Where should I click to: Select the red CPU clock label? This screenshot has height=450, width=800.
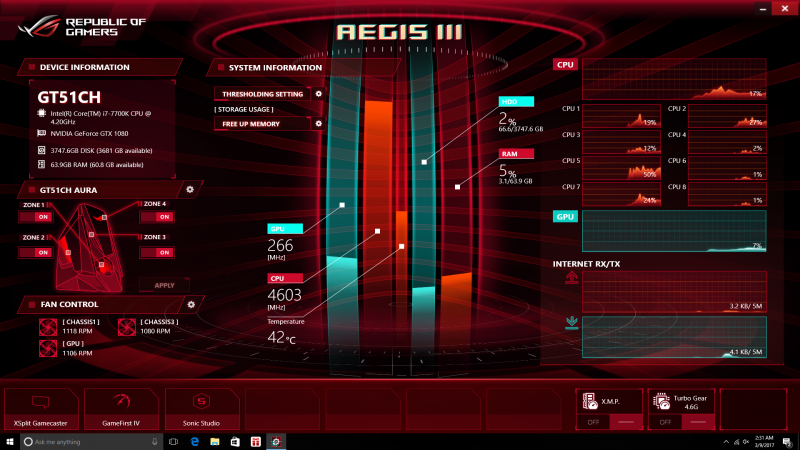point(285,278)
